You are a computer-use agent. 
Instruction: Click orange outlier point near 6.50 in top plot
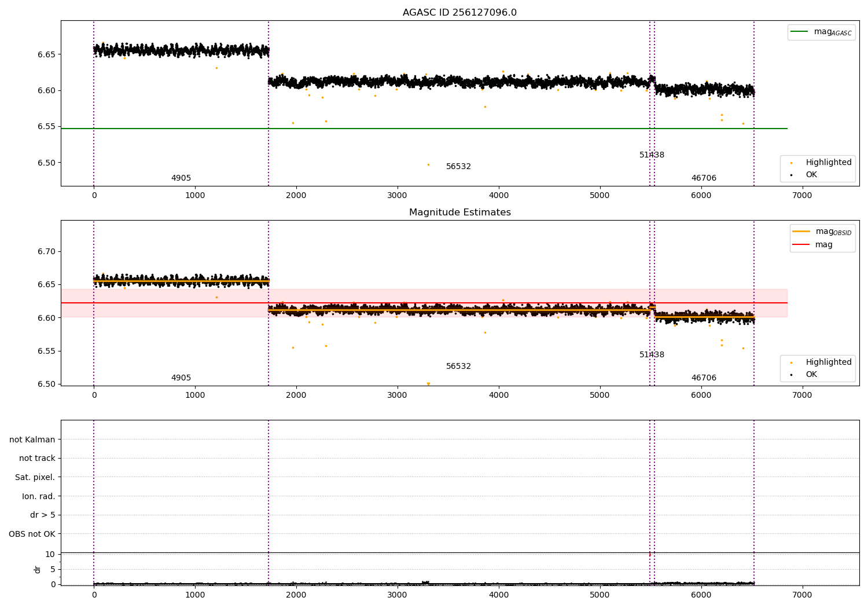tap(428, 165)
